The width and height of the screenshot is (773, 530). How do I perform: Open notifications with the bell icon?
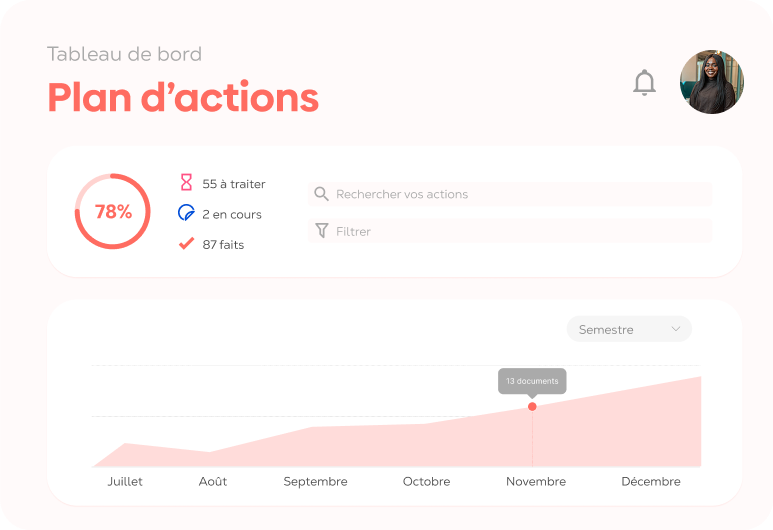point(644,82)
